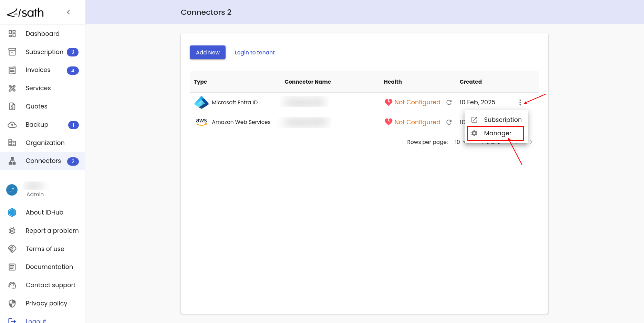Open the Organization page
This screenshot has height=323, width=644.
pos(45,143)
